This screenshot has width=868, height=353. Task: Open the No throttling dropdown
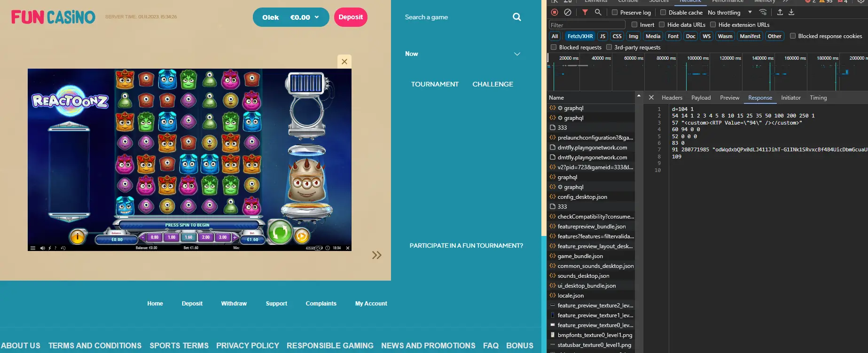pos(730,13)
